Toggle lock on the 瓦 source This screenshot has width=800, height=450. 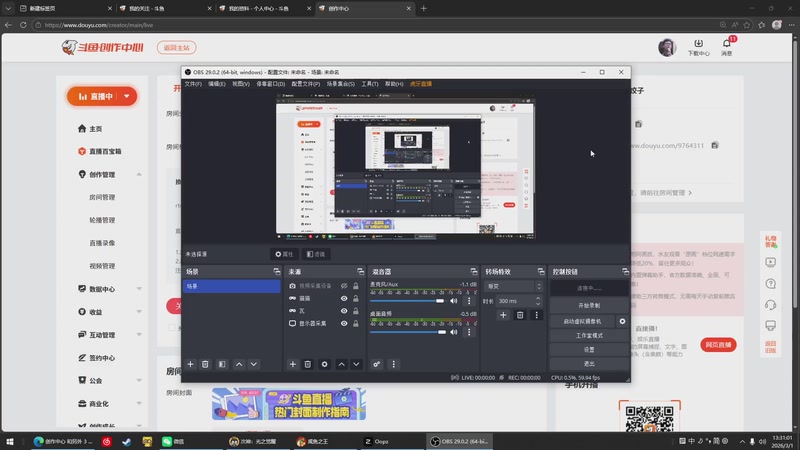[x=356, y=311]
